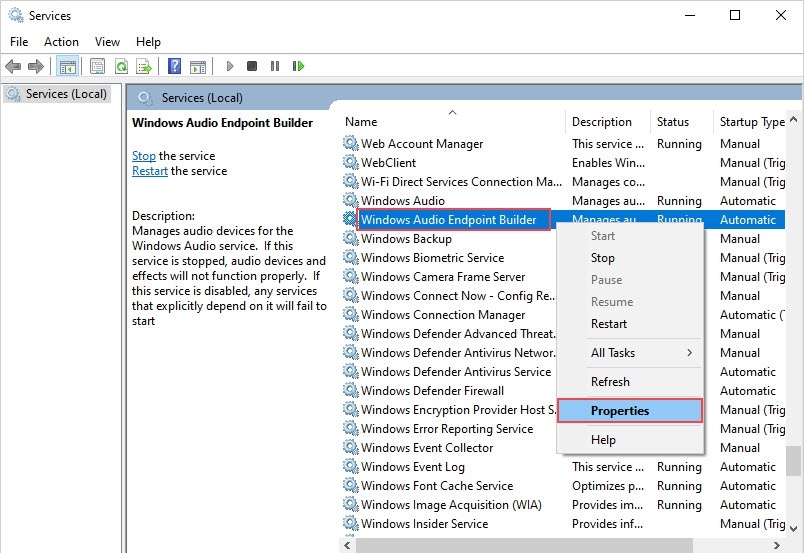Click the horizontal scrollbar left arrow
Screen dimensions: 804x553
348,545
